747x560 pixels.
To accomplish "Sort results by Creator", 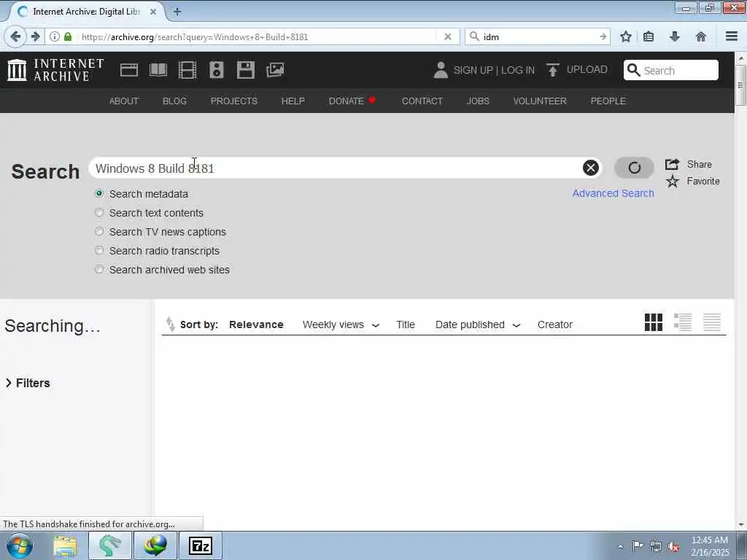I will click(555, 324).
